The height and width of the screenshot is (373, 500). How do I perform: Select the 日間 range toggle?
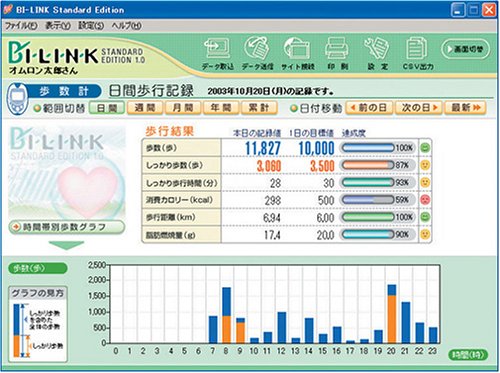click(107, 108)
